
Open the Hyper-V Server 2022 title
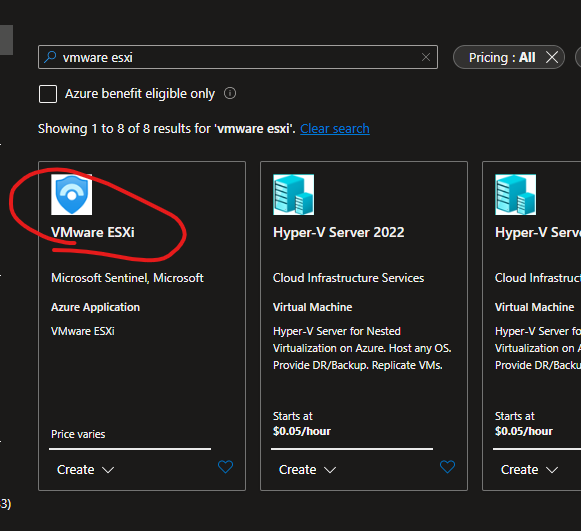coord(339,232)
